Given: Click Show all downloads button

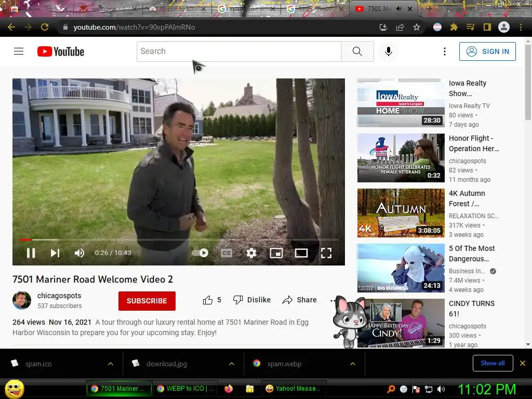Looking at the screenshot, I should click(x=493, y=363).
